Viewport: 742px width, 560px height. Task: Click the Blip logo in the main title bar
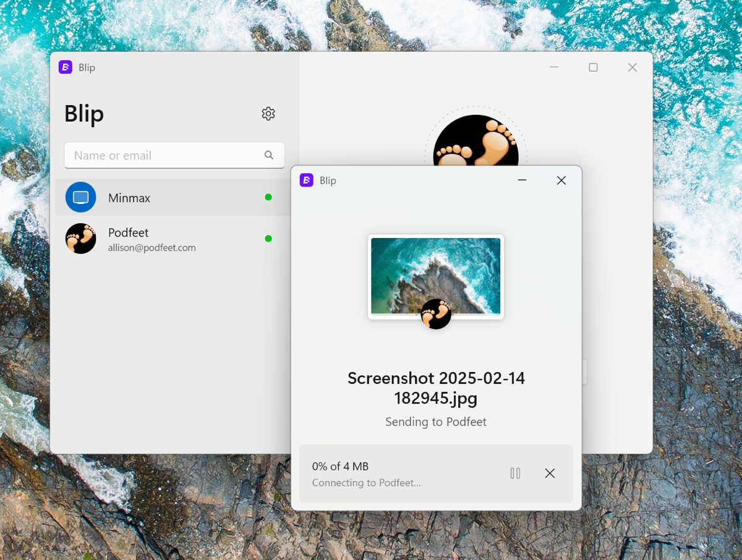66,67
